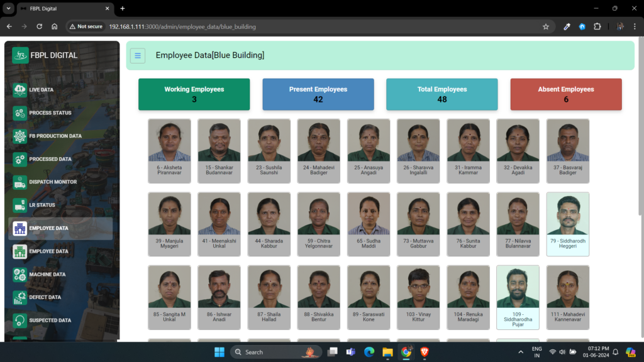
Task: Bookmark this page with the star icon
Action: [545, 26]
